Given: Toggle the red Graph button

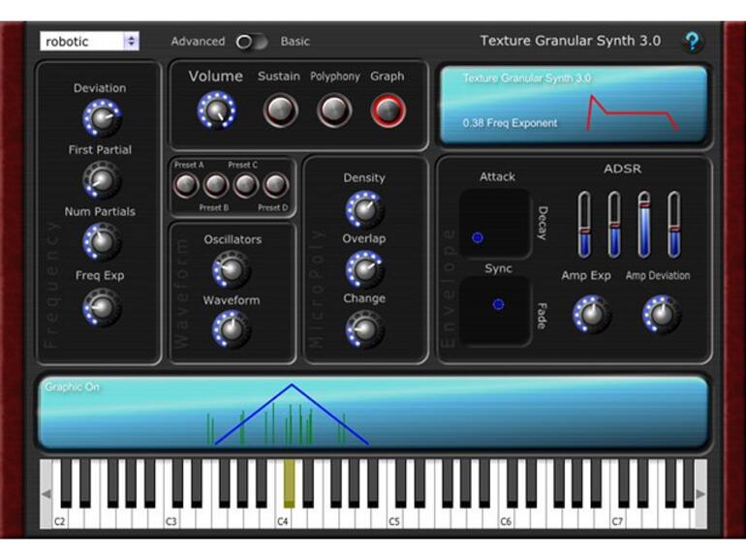Looking at the screenshot, I should 389,110.
